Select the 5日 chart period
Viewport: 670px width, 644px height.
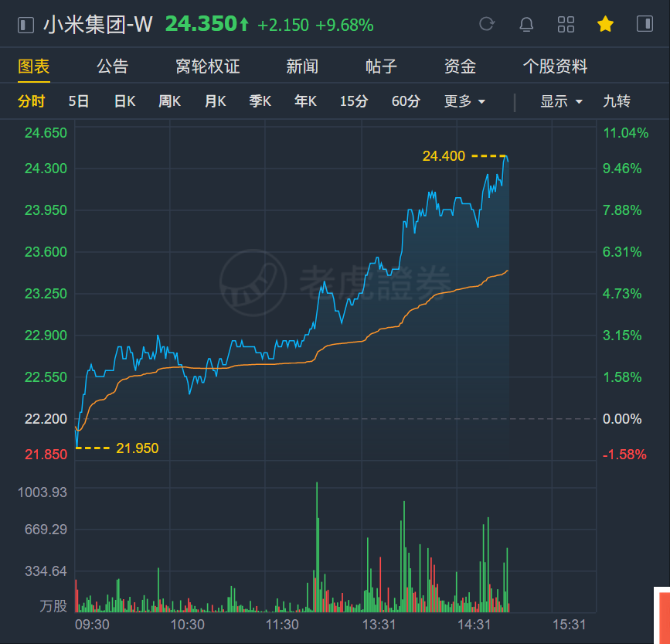click(x=79, y=101)
